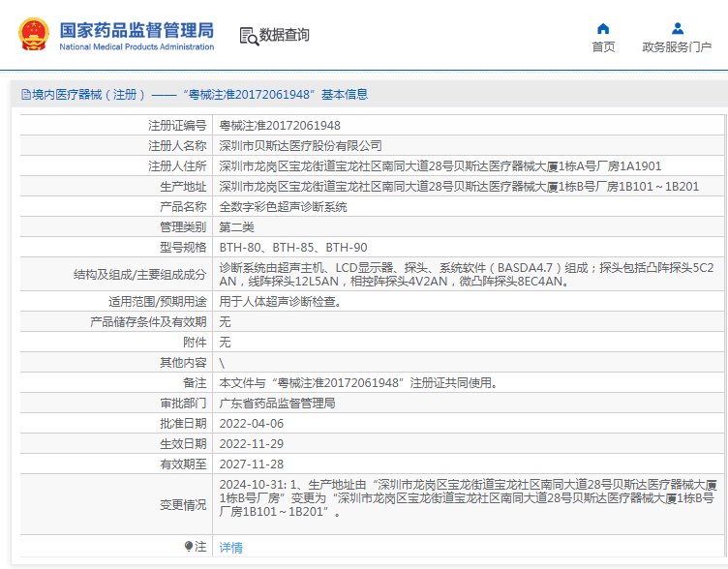Click approval date value 2022-04-06
Viewport: 728px width, 569px height.
[x=252, y=424]
